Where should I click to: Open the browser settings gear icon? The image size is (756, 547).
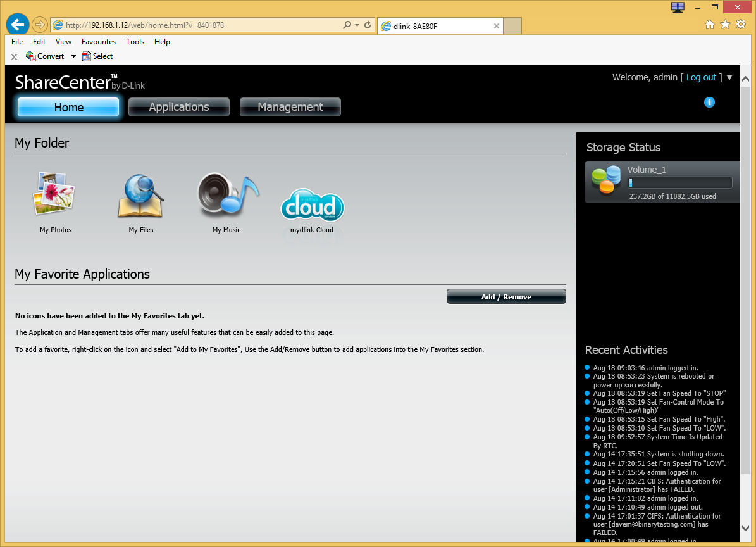pyautogui.click(x=741, y=25)
